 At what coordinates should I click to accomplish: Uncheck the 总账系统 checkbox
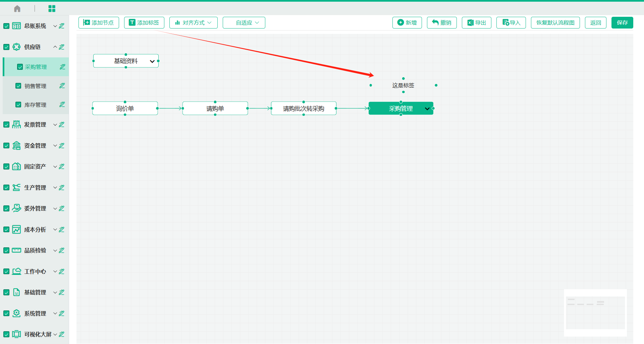coord(6,26)
